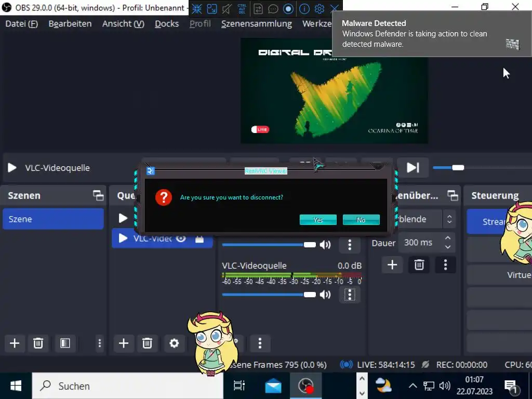Toggle lock on VLC-Videoquelle source
This screenshot has height=399, width=532.
click(x=199, y=239)
